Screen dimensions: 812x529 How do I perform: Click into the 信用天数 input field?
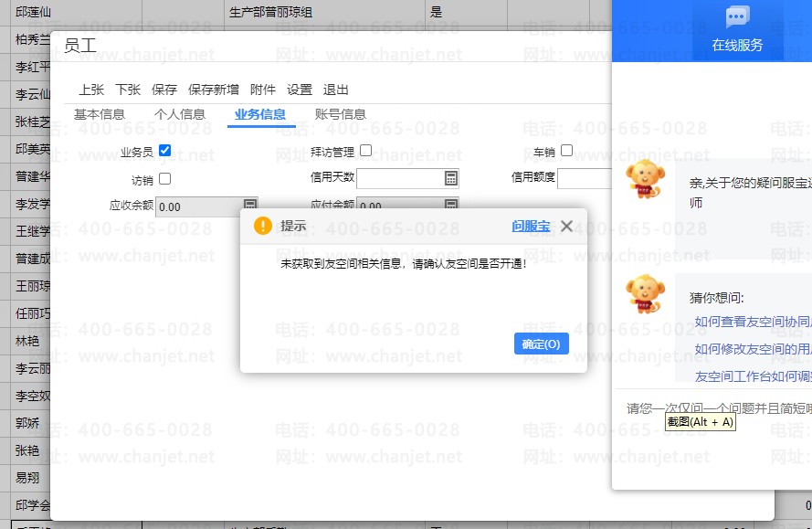pyautogui.click(x=400, y=179)
